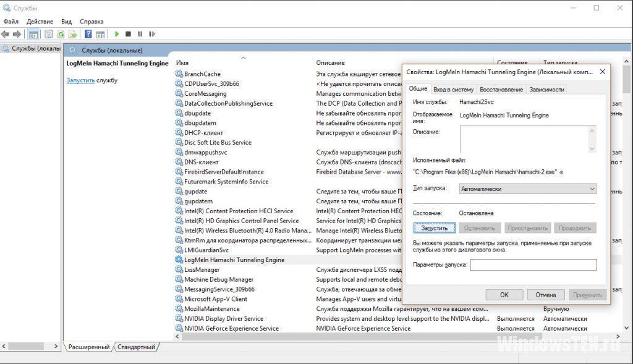Click the gear icon beside DNS-клиент
Screen dimensions: 633x364
(x=179, y=162)
